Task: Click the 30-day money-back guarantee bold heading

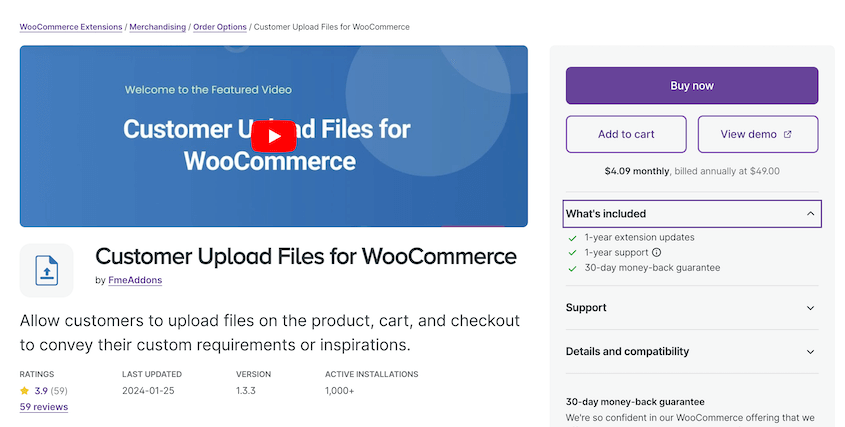Action: pyautogui.click(x=635, y=402)
